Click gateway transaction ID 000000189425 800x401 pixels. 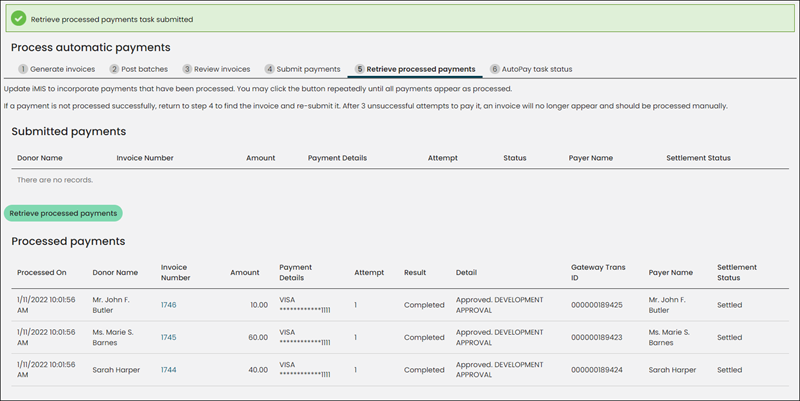(597, 305)
